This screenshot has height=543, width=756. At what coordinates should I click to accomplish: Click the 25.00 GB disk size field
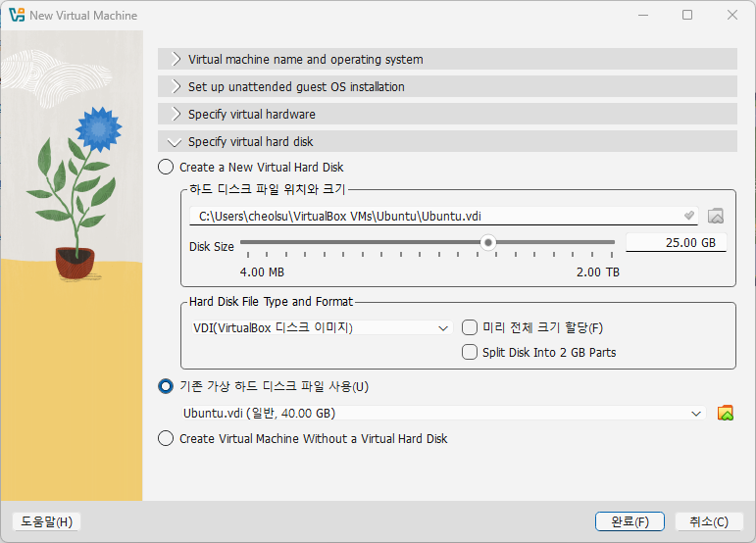pos(676,243)
